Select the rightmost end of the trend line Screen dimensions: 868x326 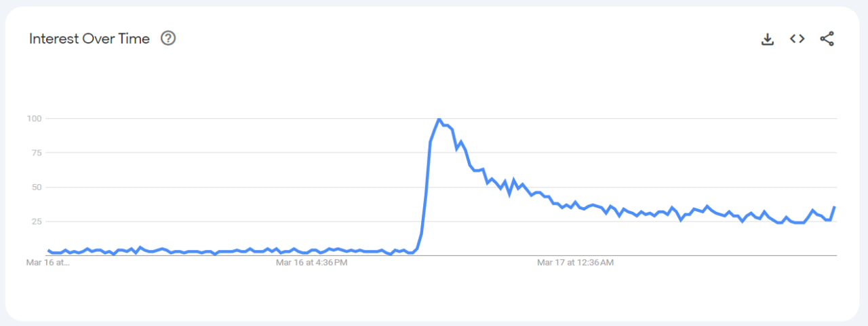[834, 207]
